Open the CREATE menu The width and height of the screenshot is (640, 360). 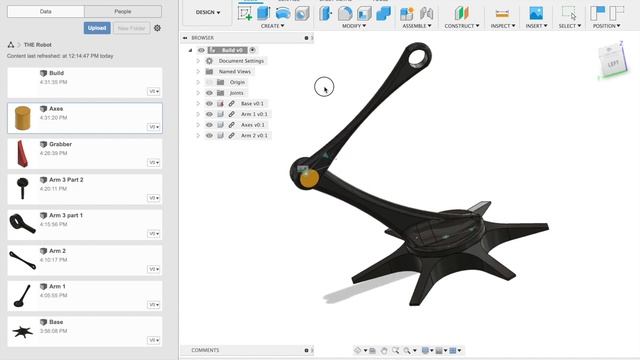[x=273, y=26]
